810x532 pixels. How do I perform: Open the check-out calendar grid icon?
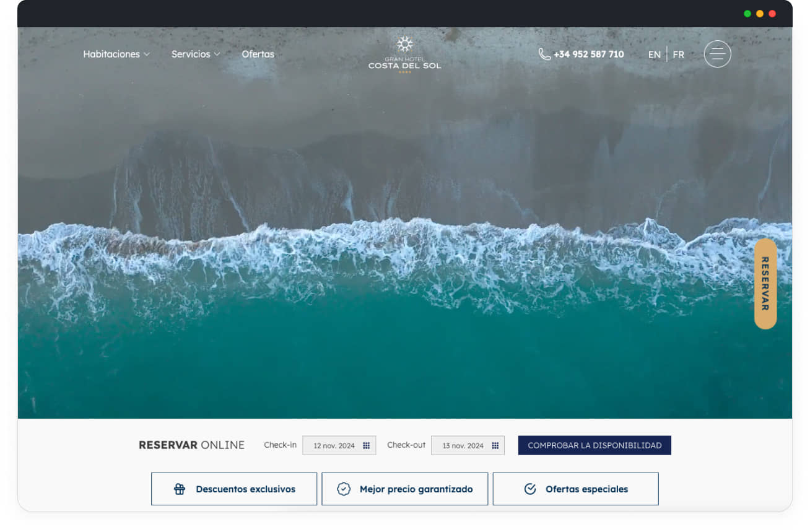[x=495, y=445]
